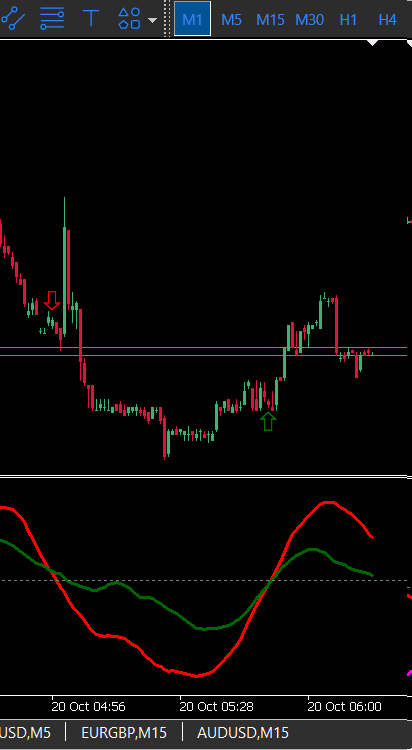This screenshot has height=750, width=412.
Task: Click the chart shift triangle marker
Action: (x=372, y=43)
